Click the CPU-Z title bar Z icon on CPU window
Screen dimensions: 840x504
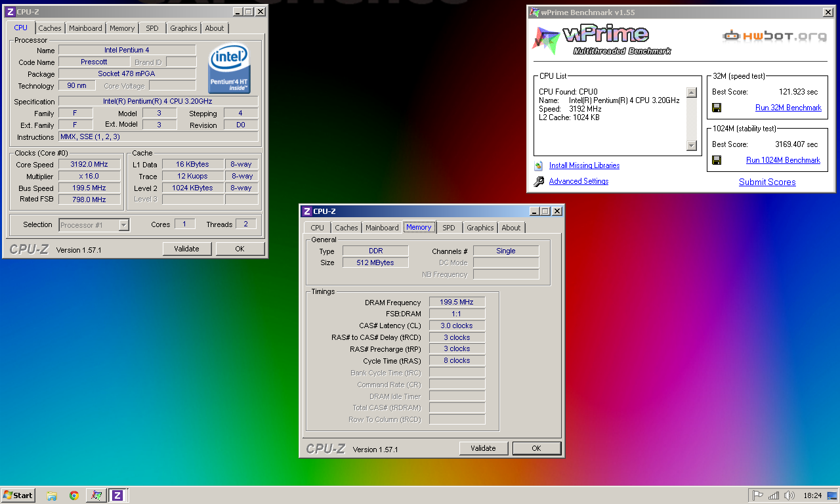click(10, 12)
